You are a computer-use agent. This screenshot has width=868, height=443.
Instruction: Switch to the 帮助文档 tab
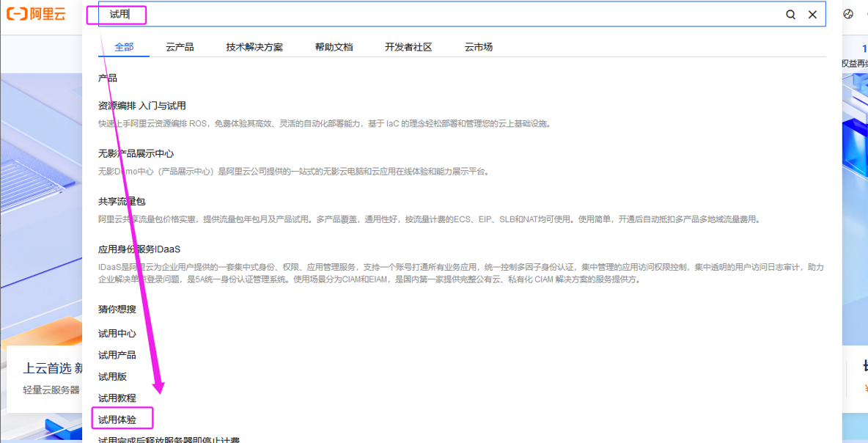point(334,46)
